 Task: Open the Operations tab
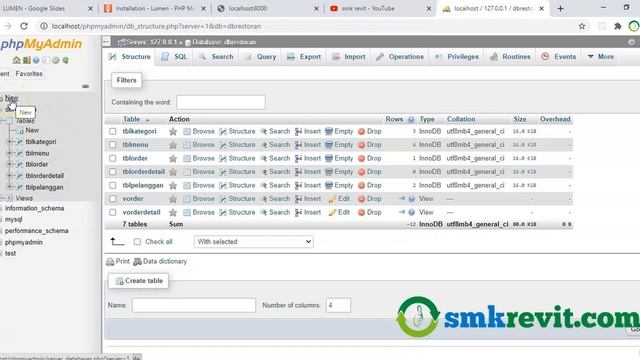click(400, 57)
